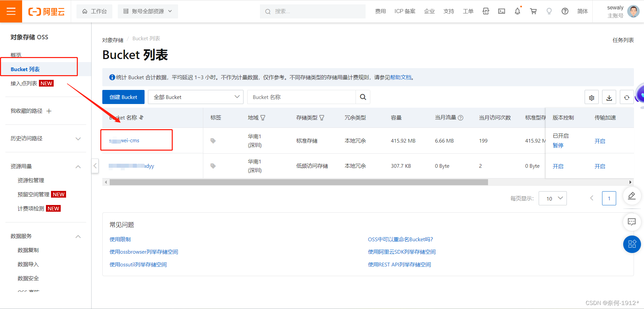Viewport: 644px width, 309px height.
Task: Open the help question mark icon
Action: (x=565, y=11)
